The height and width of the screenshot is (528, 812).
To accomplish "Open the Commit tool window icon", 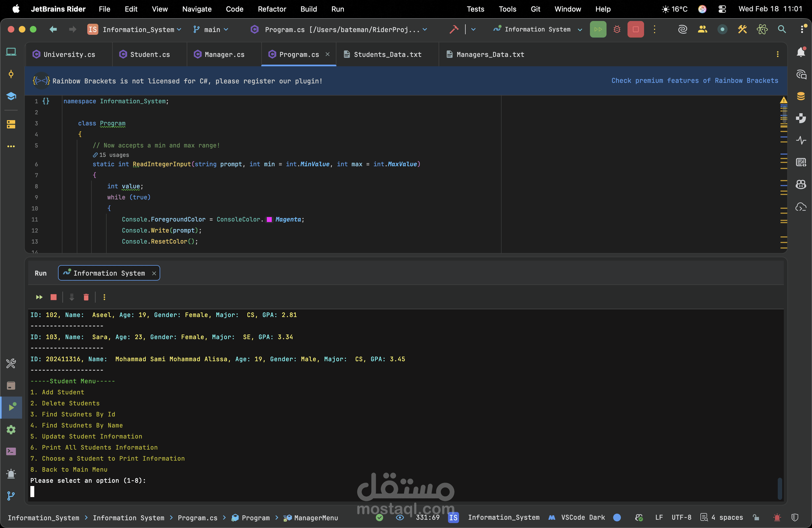I will pos(11,74).
